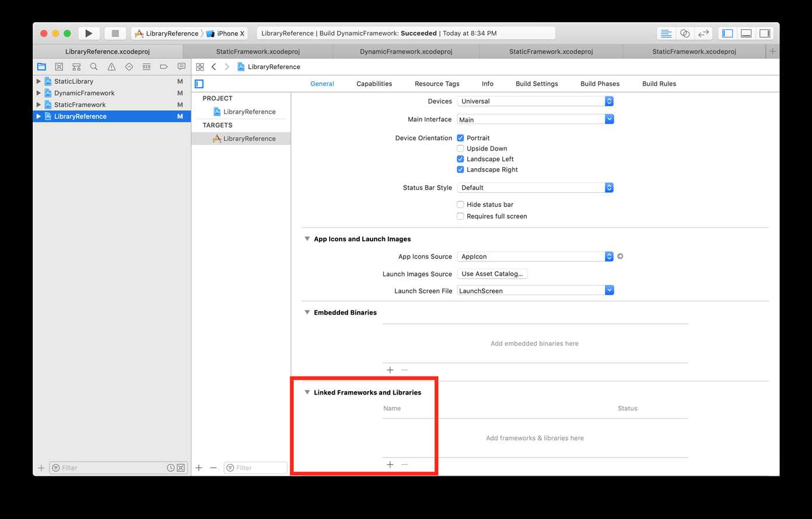Open the Breakpoint navigator
Image resolution: width=812 pixels, height=519 pixels.
point(164,67)
